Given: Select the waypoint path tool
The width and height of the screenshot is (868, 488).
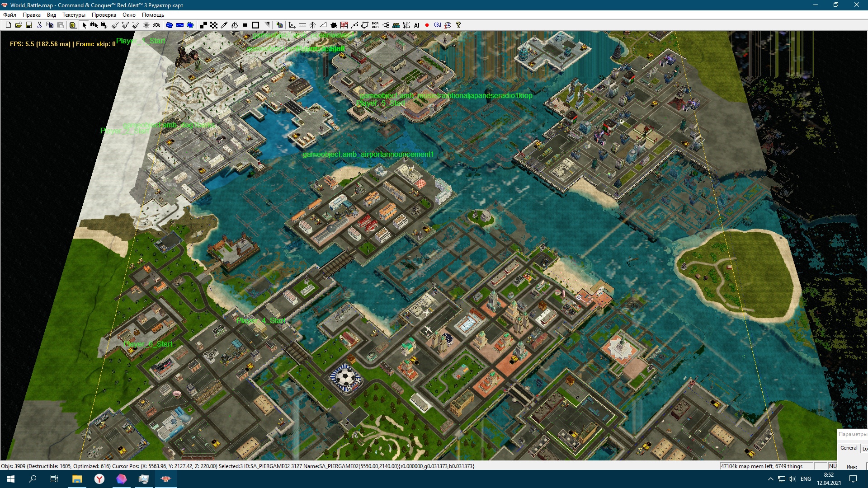Looking at the screenshot, I should click(x=354, y=25).
